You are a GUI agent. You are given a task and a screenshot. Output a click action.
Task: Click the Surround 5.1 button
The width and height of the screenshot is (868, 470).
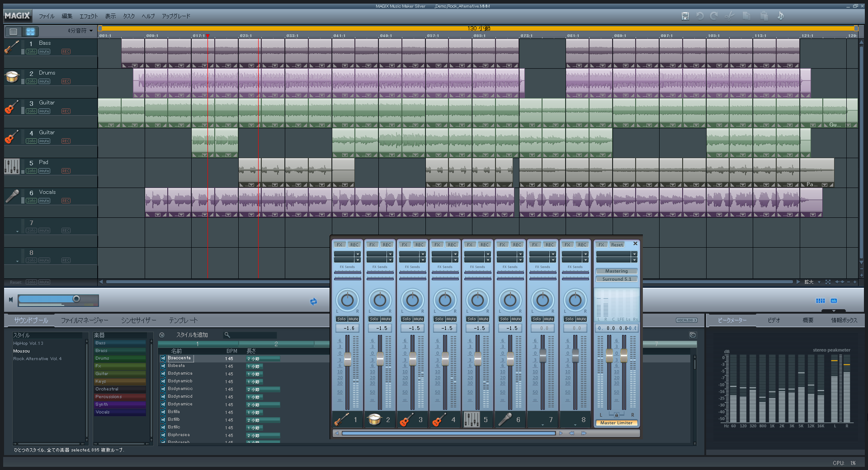[x=617, y=279]
